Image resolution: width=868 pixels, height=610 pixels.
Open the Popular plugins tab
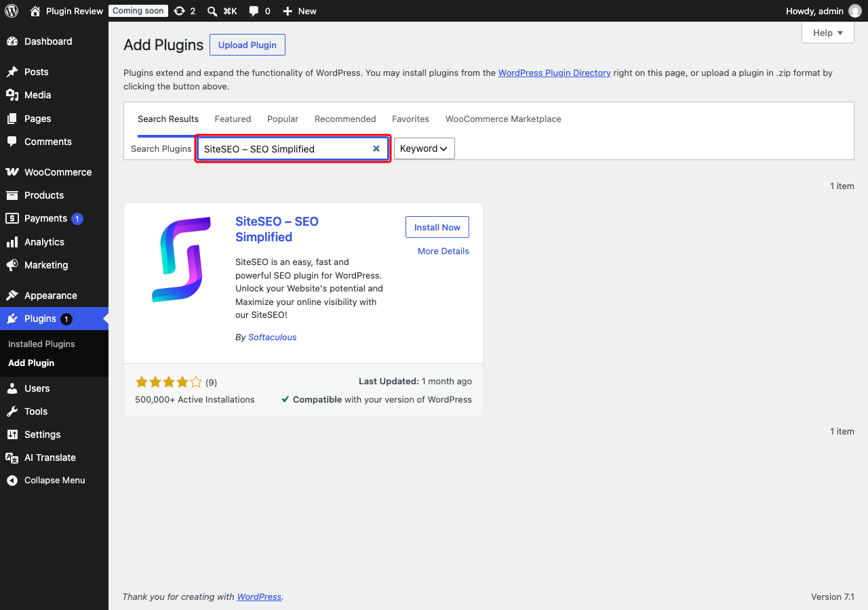pos(283,119)
